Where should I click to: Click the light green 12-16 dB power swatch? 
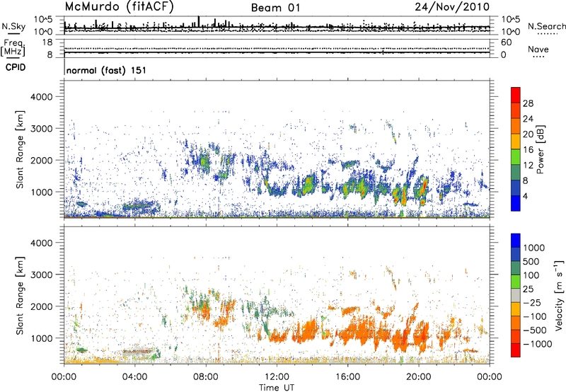[516, 156]
